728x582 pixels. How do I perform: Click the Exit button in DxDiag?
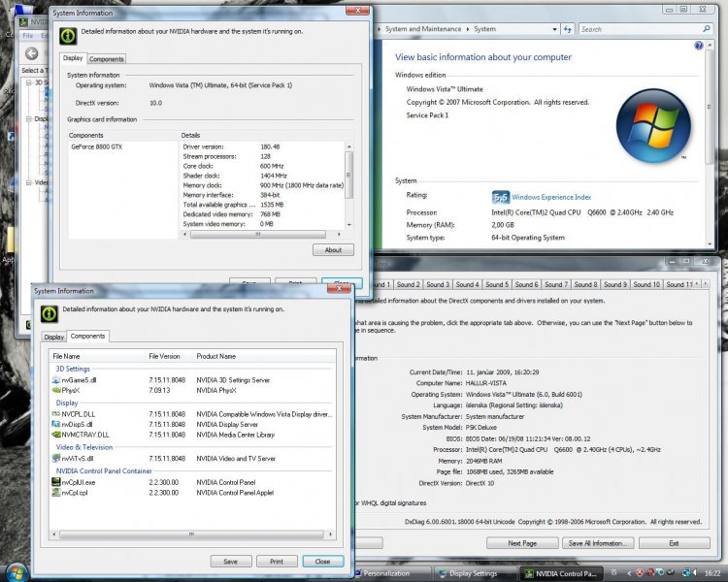675,543
